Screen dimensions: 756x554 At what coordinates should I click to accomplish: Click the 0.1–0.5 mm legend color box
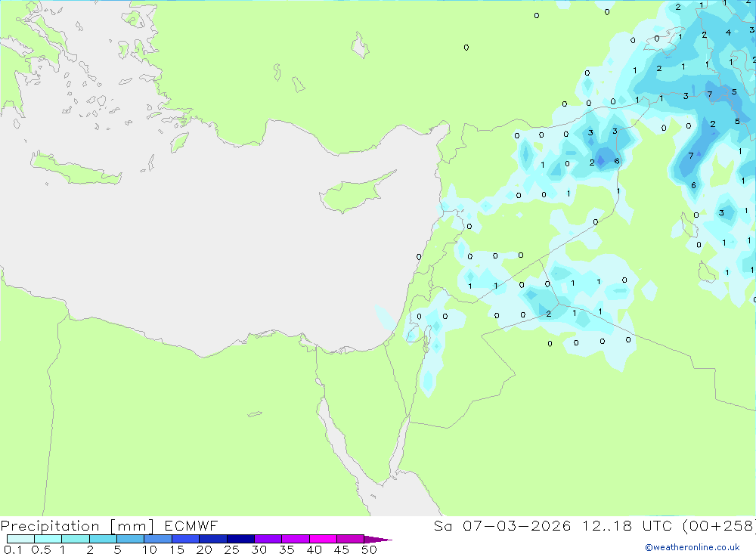pyautogui.click(x=20, y=539)
